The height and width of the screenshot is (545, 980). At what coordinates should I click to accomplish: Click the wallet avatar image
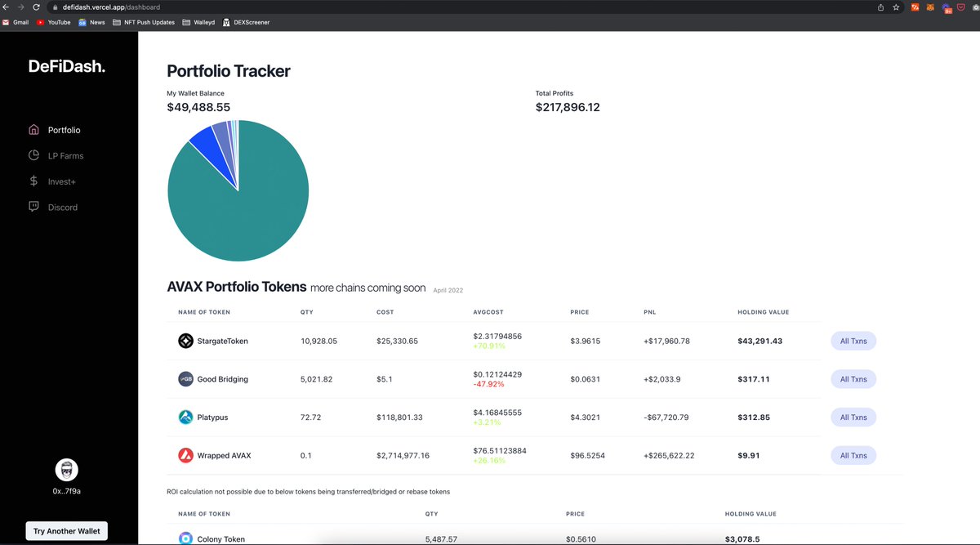tap(67, 469)
